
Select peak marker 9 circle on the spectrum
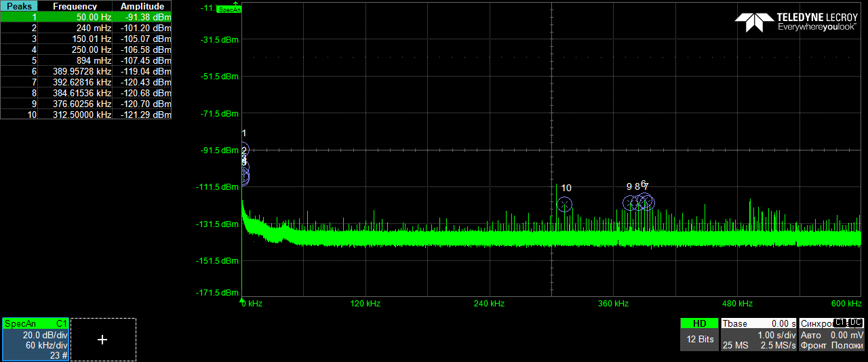pyautogui.click(x=630, y=203)
